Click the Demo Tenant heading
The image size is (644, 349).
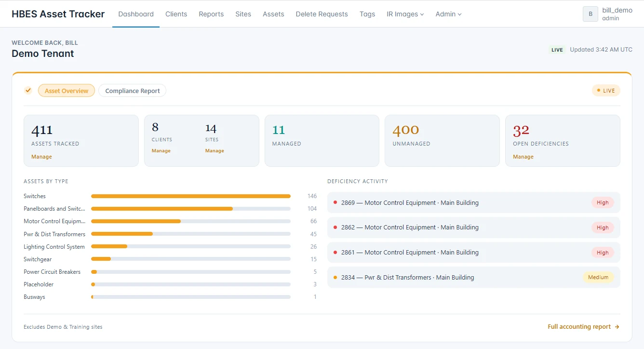point(43,54)
